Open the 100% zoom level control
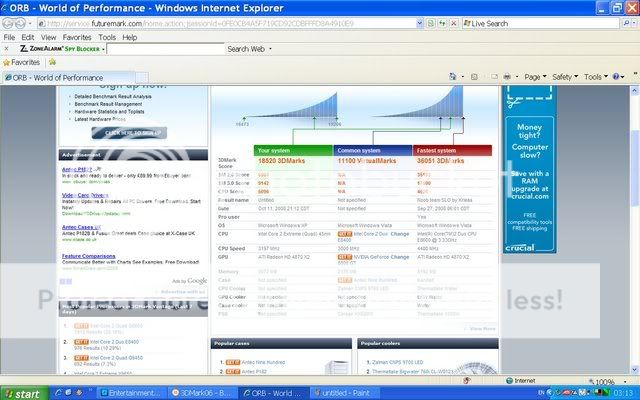 point(608,382)
